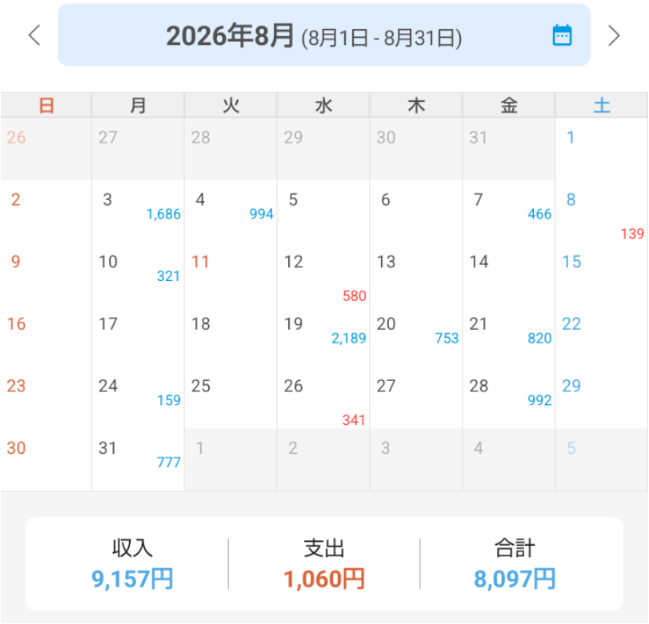This screenshot has width=649, height=624.
Task: Open the 2026年8月 date range header
Action: (324, 35)
